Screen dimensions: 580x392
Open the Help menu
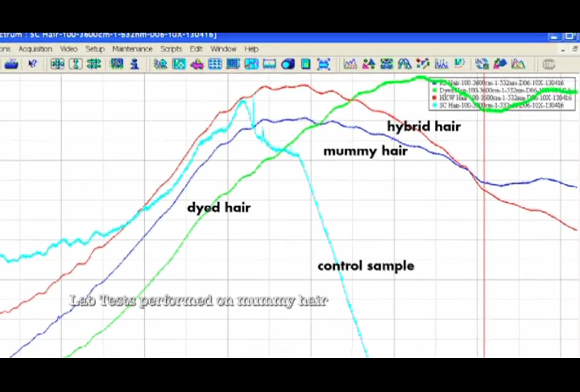(251, 49)
